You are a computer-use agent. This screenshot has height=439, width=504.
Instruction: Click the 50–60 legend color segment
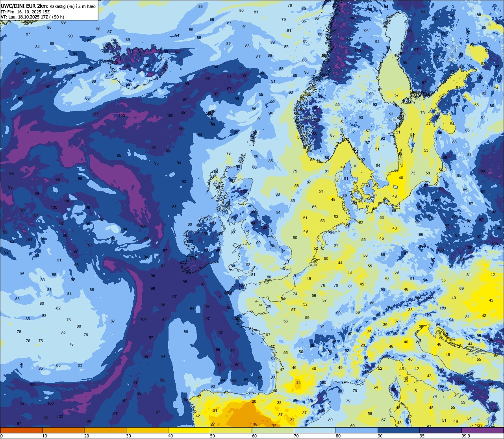231,430
